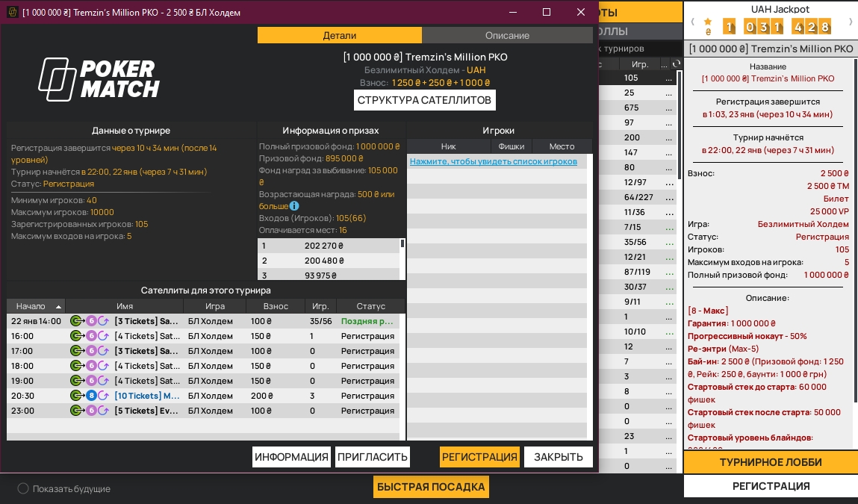Select prize row 1 with 202 270 ₴
The width and height of the screenshot is (858, 504).
(329, 246)
